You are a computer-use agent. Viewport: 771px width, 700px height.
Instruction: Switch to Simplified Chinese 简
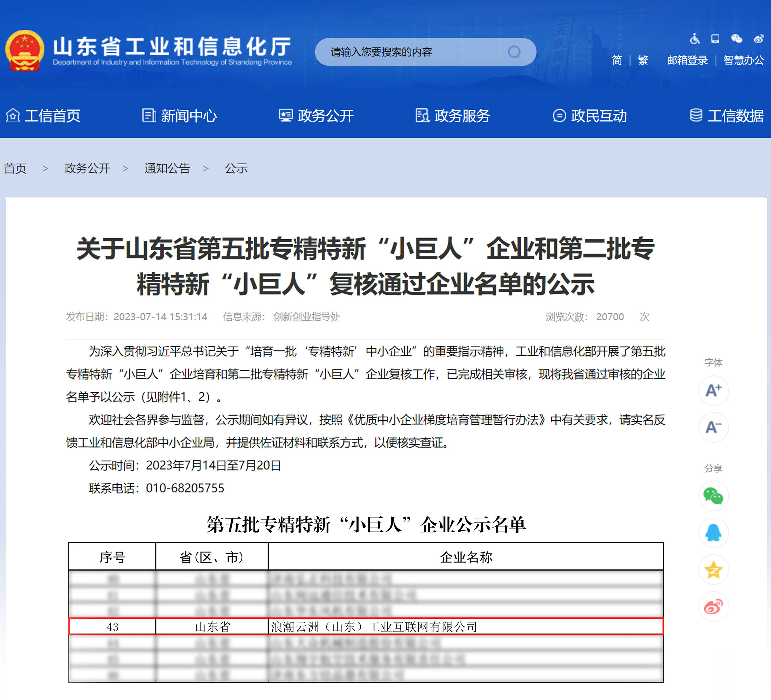(x=617, y=60)
